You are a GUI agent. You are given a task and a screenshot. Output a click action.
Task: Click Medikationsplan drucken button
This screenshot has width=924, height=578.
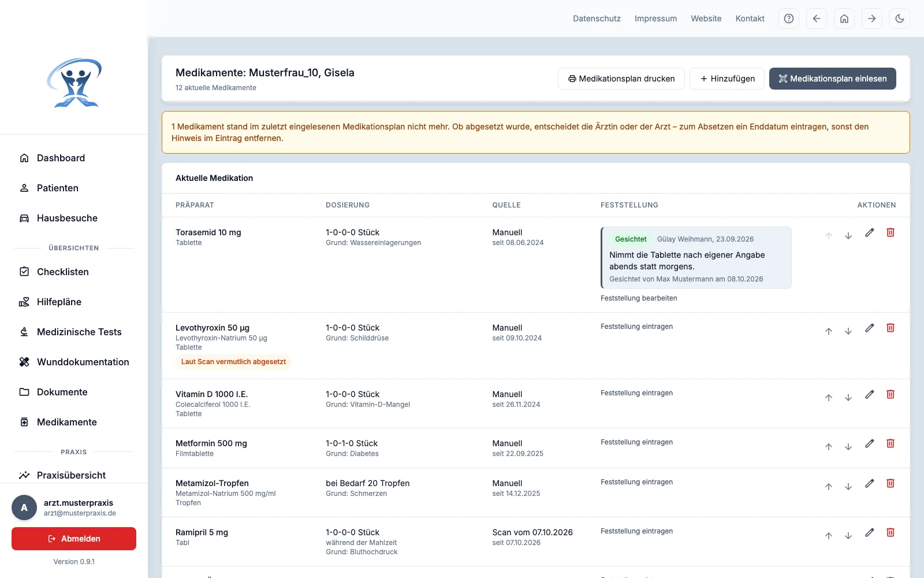pos(621,79)
